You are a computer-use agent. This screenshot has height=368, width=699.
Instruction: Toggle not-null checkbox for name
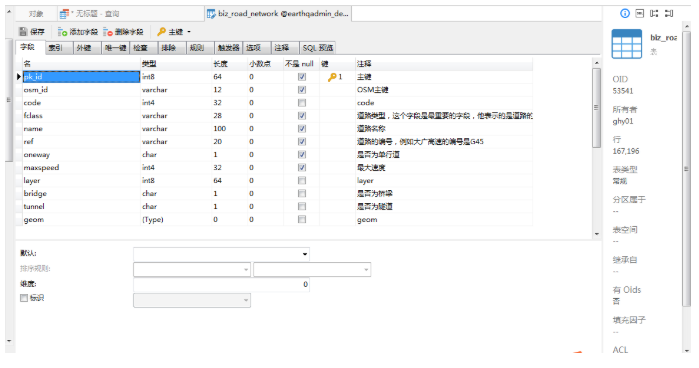pos(302,128)
